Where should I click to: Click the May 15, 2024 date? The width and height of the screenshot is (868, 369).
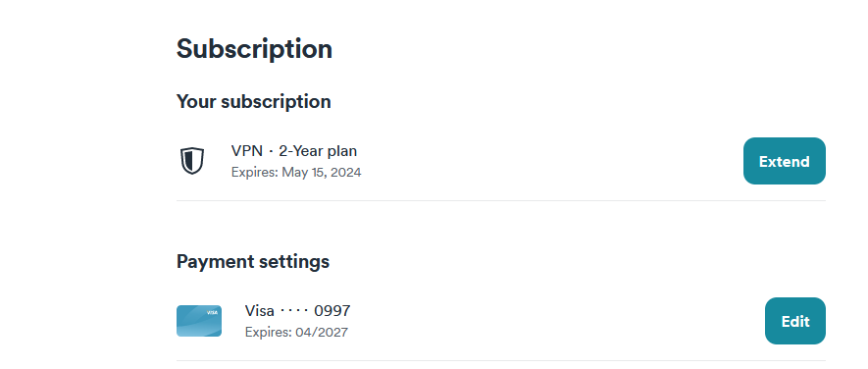point(322,173)
